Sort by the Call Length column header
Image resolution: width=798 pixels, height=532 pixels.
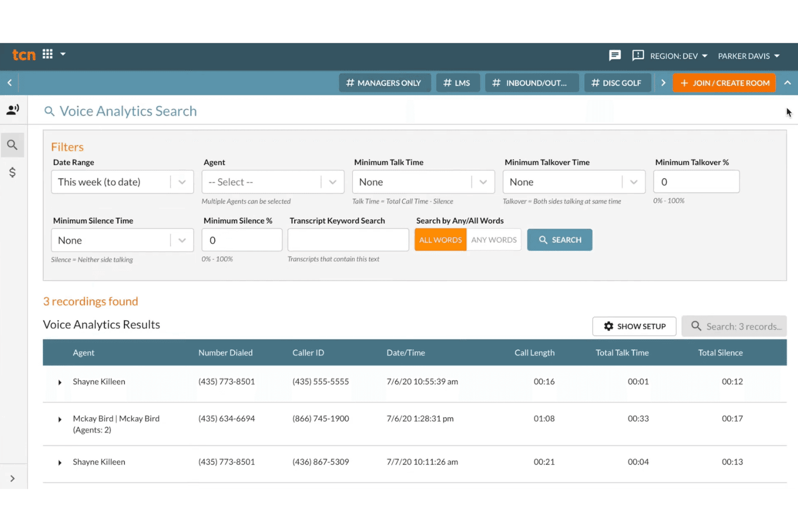[x=534, y=353]
